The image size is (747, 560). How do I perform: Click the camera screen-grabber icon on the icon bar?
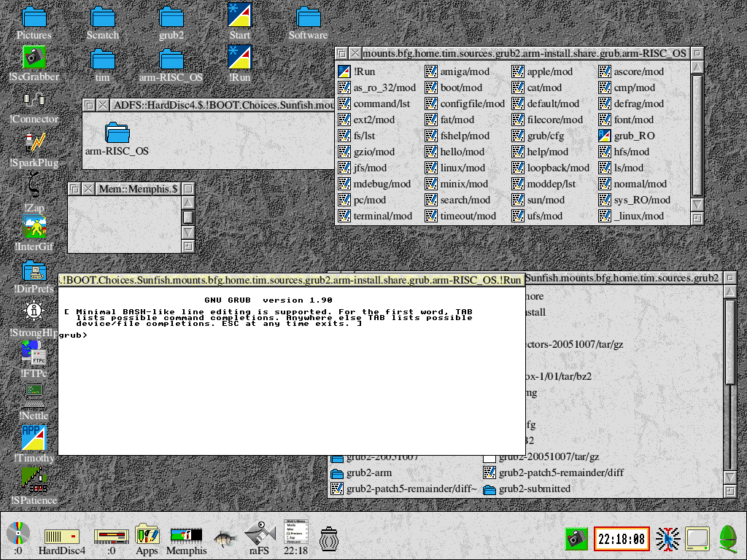point(576,539)
